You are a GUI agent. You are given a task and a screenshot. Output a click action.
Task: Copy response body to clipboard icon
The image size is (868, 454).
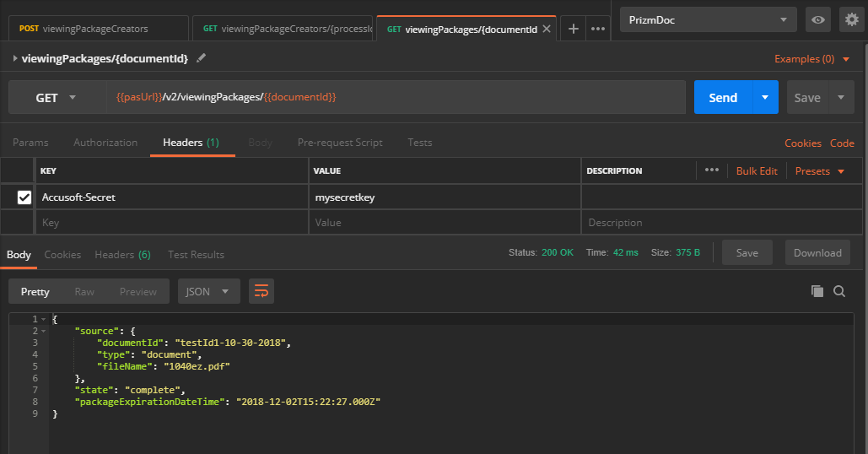(x=817, y=291)
